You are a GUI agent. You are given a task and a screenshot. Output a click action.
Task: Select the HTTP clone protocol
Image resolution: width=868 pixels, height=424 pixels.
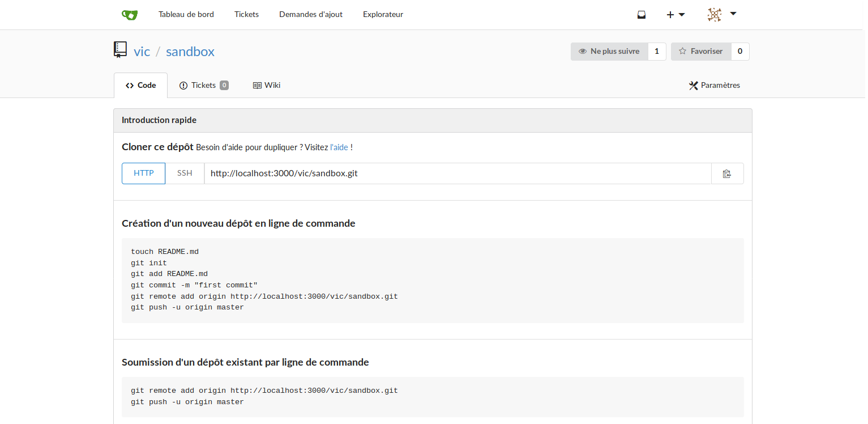click(x=144, y=173)
